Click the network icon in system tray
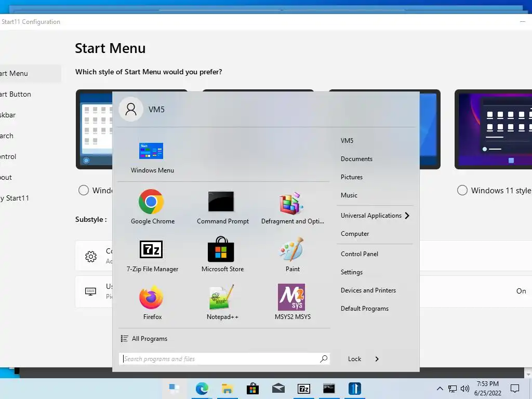 tap(453, 389)
